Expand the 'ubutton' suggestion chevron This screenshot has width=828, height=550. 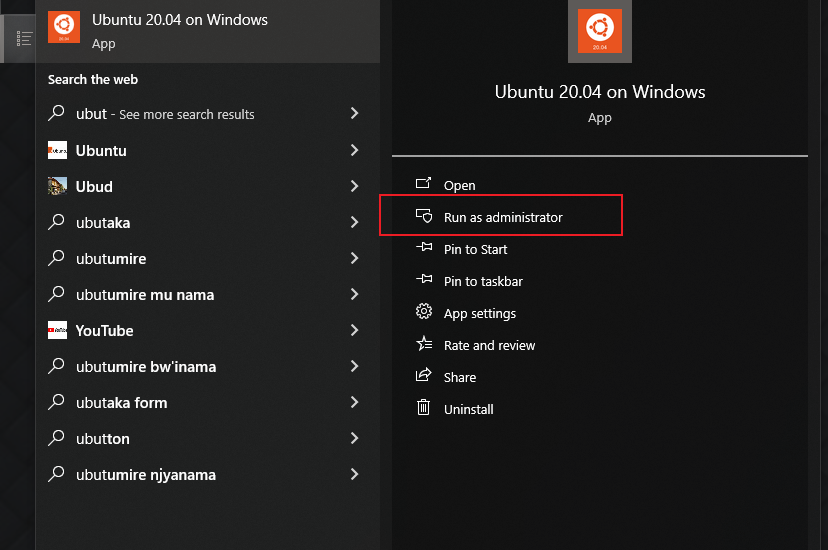pyautogui.click(x=354, y=438)
